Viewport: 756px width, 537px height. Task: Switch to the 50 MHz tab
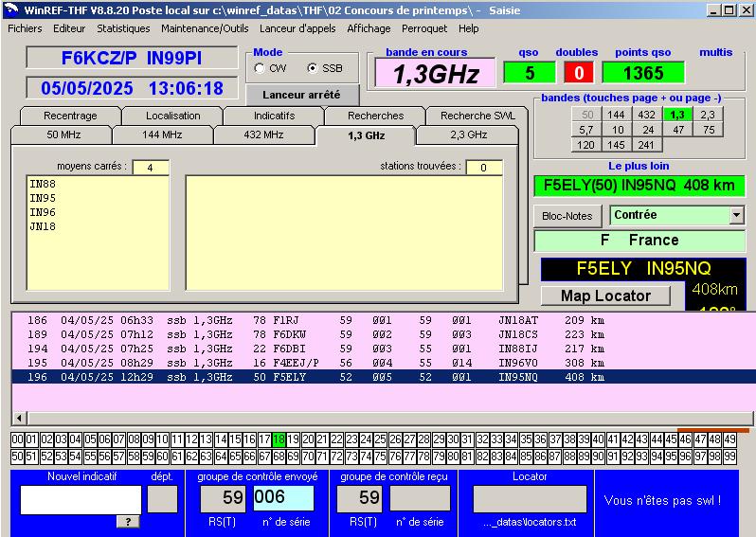point(63,135)
